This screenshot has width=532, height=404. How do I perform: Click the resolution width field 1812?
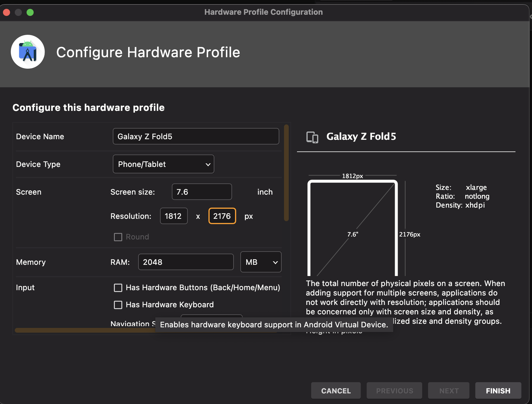[174, 216]
